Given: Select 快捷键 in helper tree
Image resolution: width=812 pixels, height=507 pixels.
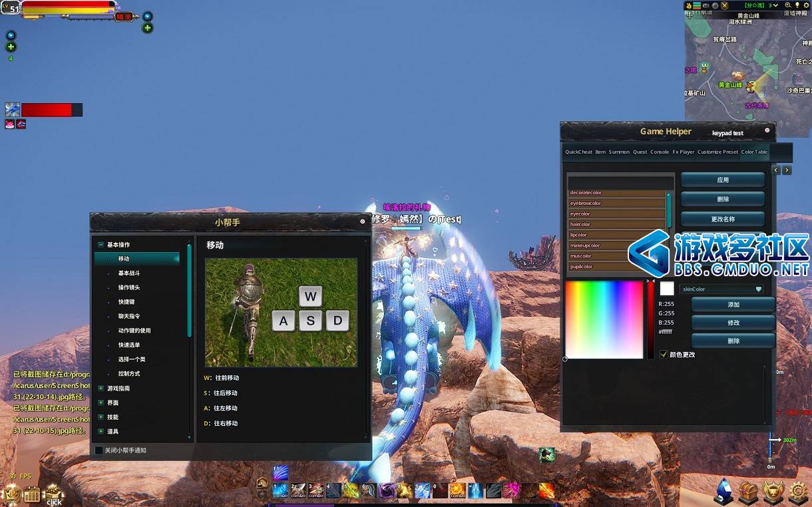Looking at the screenshot, I should (x=126, y=302).
